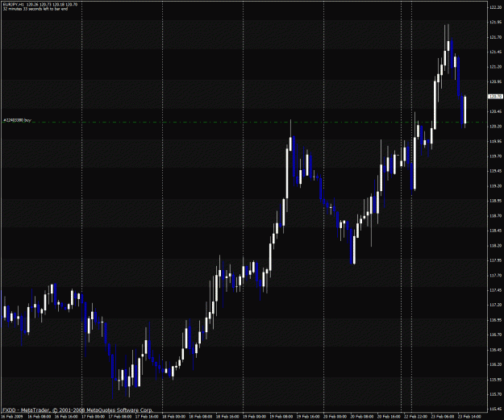
Task: Click the '20 Feb 16:00' time axis label
Action: (x=389, y=417)
